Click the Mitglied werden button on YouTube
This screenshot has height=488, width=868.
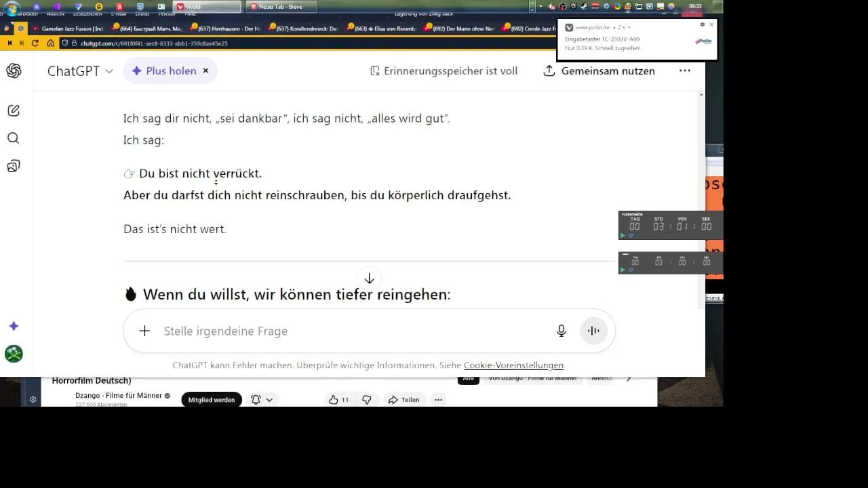212,400
